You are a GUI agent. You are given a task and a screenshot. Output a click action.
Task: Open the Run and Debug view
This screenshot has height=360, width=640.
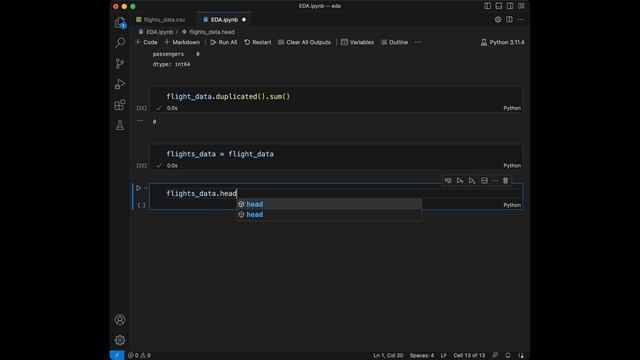click(x=120, y=84)
